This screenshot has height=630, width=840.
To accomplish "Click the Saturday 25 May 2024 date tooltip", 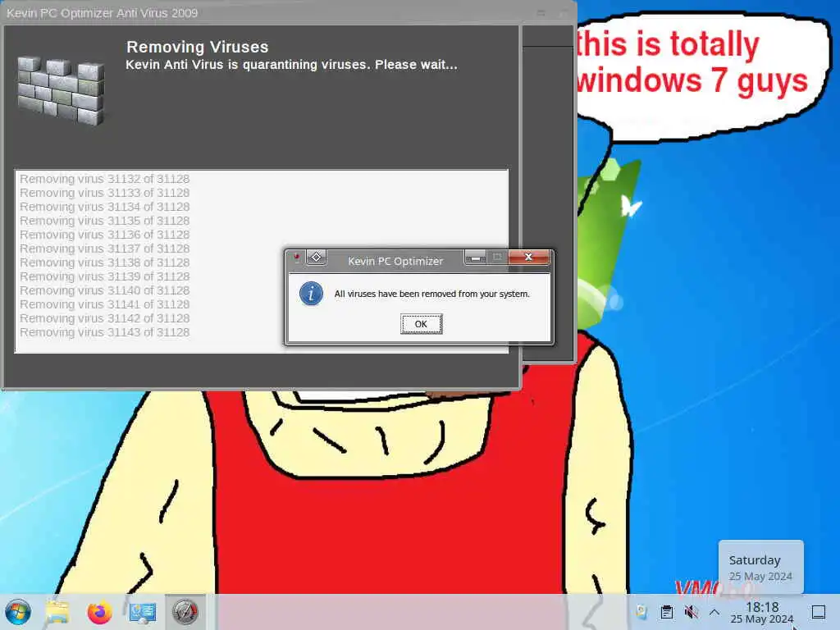I will tap(760, 568).
